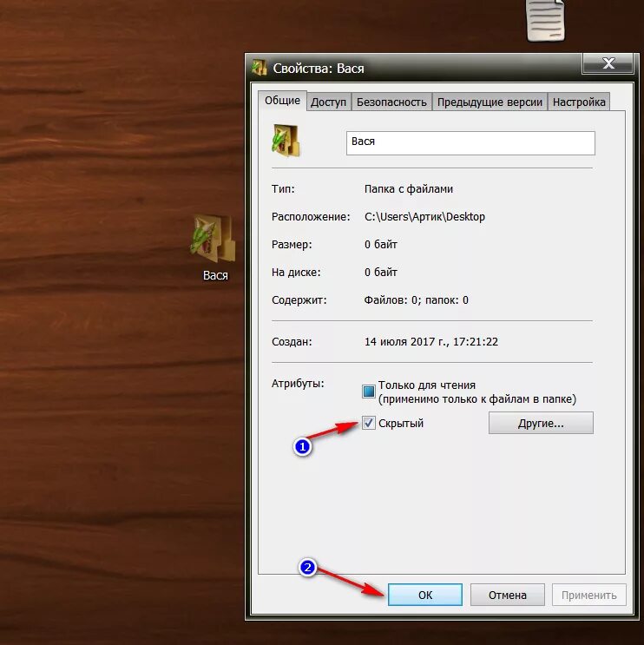
Task: Click the На диске value 0 байт
Action: pos(381,273)
